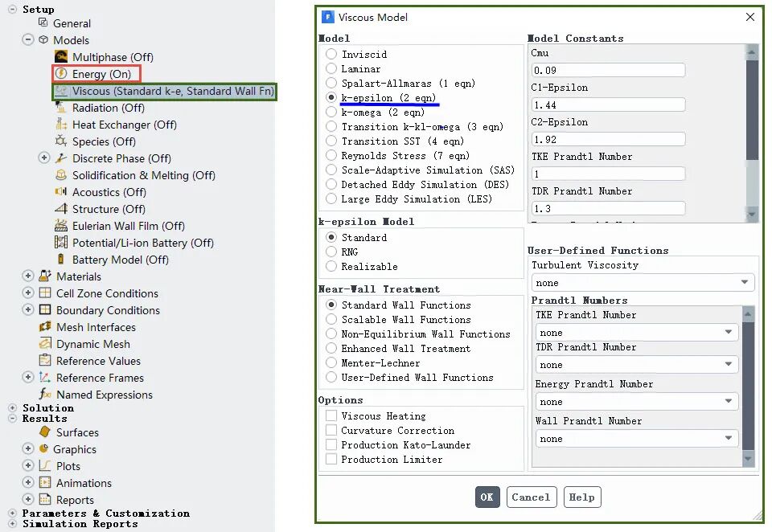This screenshot has height=532, width=772.
Task: Click the Species model icon
Action: click(61, 141)
